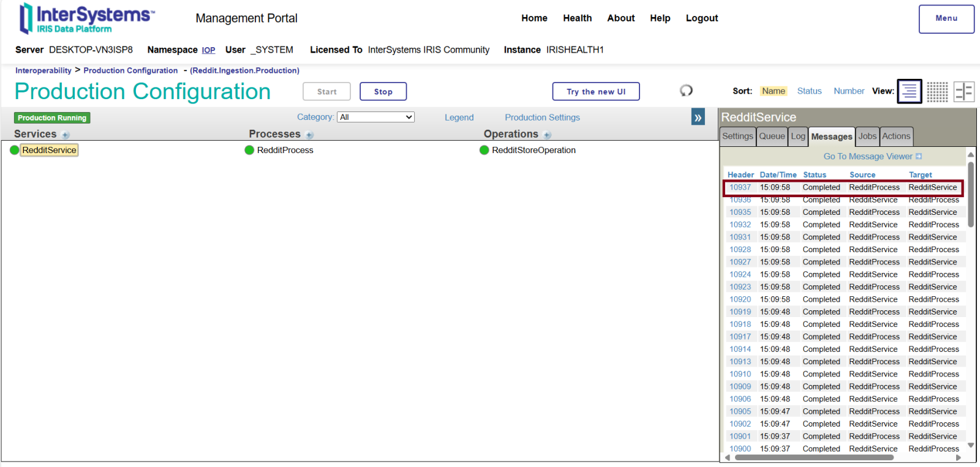Image resolution: width=980 pixels, height=467 pixels.
Task: Switch to grid monitor view icon
Action: click(x=937, y=92)
